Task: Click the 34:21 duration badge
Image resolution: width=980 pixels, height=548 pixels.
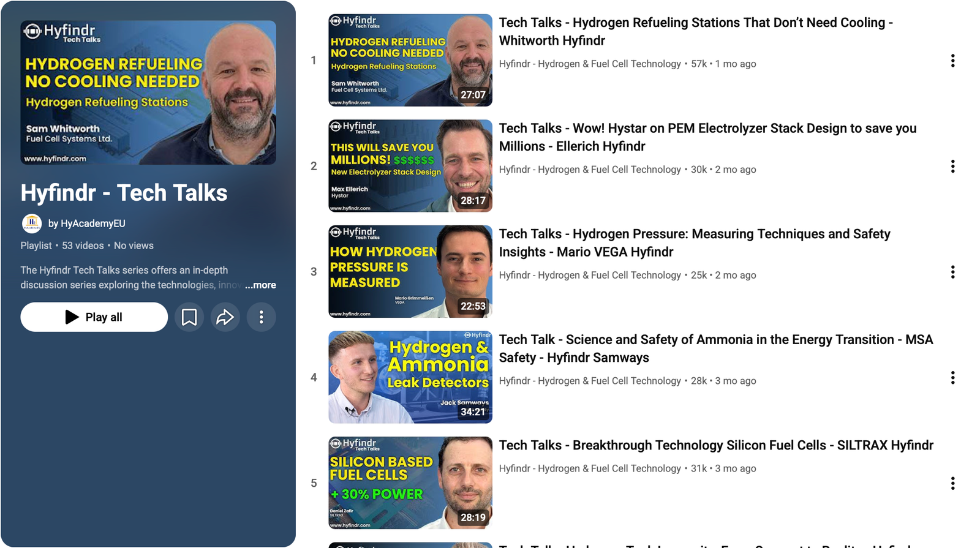Action: tap(473, 412)
